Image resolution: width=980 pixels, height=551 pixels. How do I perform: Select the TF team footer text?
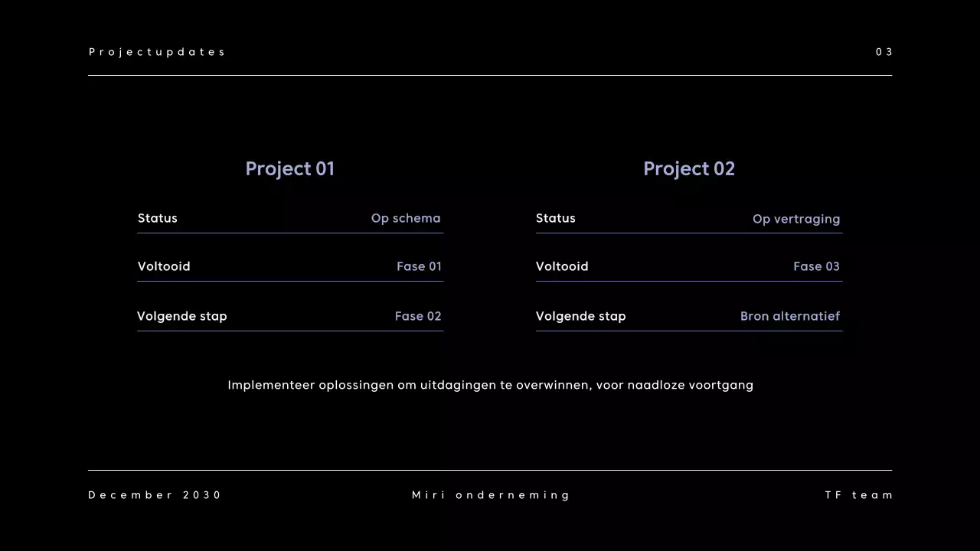(859, 495)
